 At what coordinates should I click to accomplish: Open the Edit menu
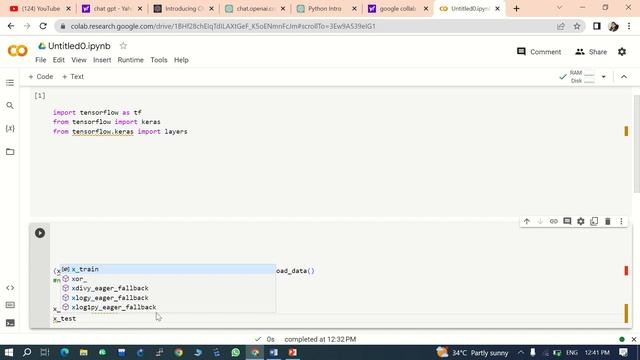(58, 60)
